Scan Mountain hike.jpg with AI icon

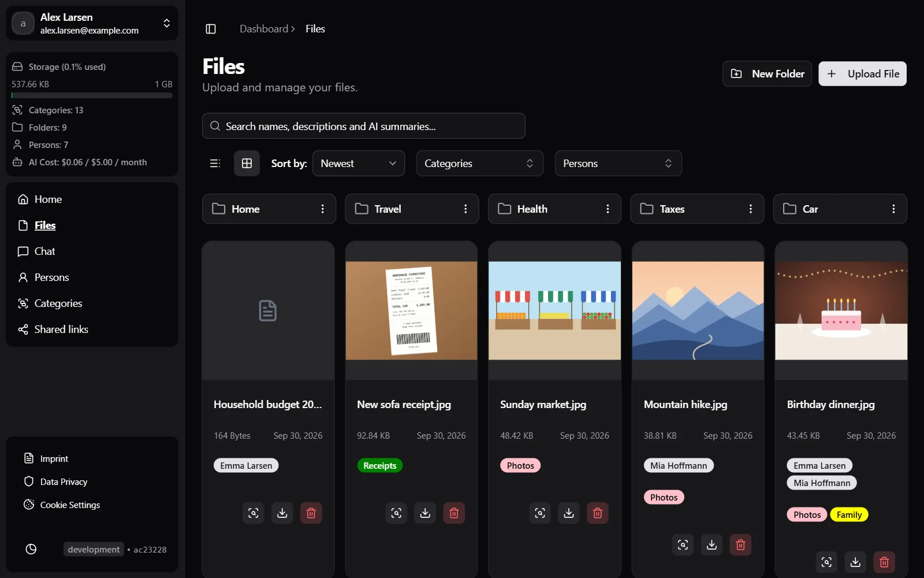[x=683, y=544]
